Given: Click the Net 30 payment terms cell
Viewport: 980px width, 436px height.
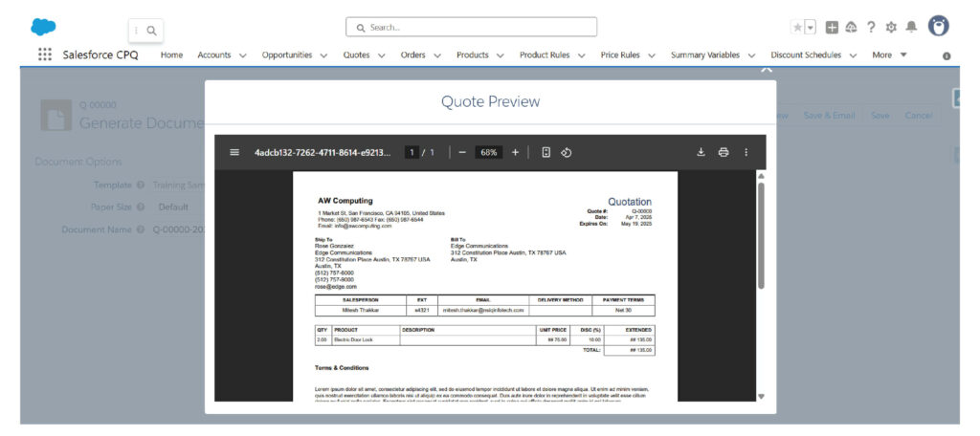Looking at the screenshot, I should pos(623,310).
